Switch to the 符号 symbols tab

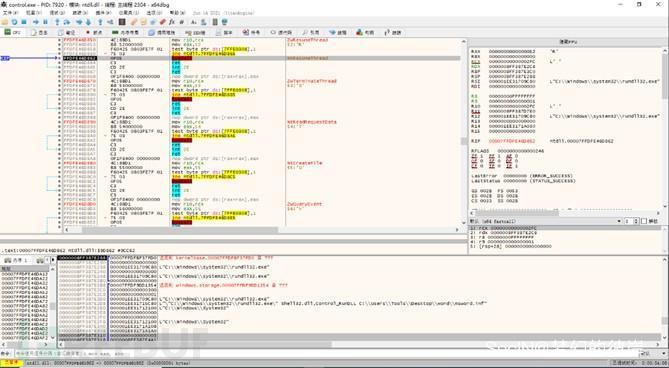(x=252, y=32)
